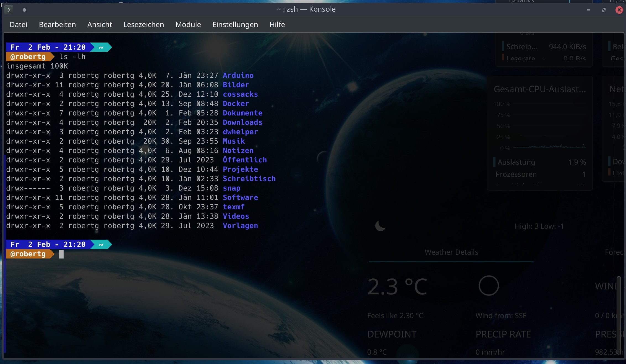The height and width of the screenshot is (364, 626).
Task: Click 'High: 3 Low: -1' in weather widget
Action: tap(539, 226)
